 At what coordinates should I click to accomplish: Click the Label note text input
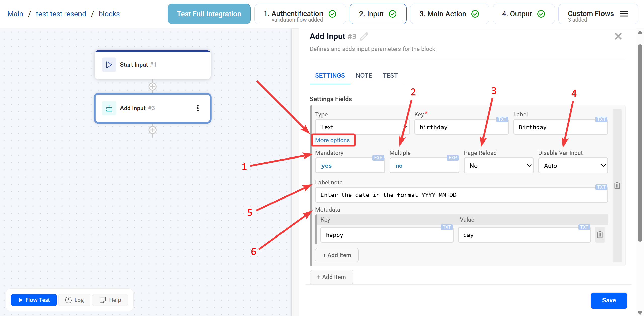(x=461, y=195)
